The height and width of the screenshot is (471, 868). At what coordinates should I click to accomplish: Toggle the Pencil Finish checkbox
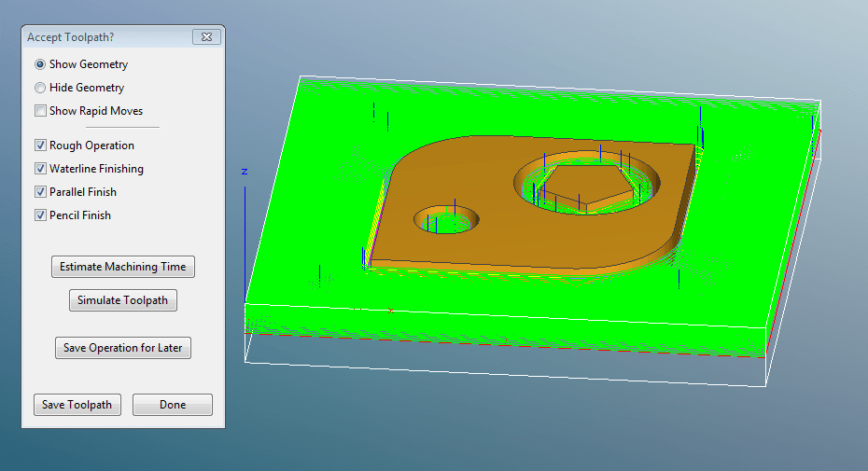tap(40, 215)
